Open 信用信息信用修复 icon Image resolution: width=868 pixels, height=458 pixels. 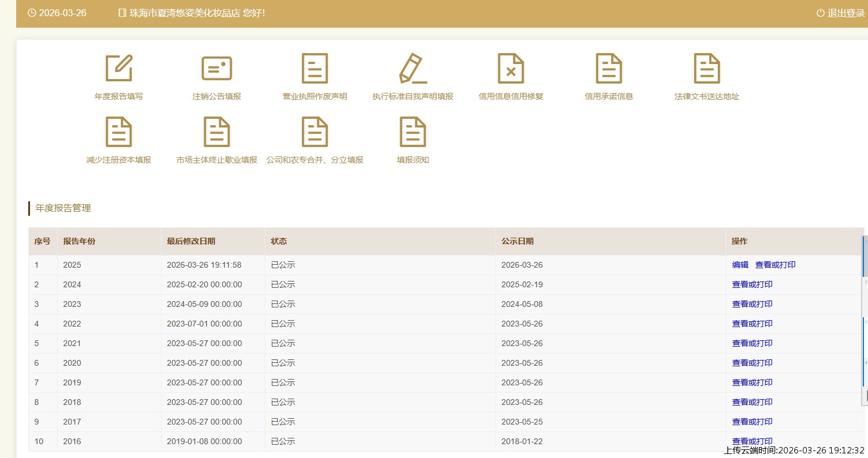[511, 69]
